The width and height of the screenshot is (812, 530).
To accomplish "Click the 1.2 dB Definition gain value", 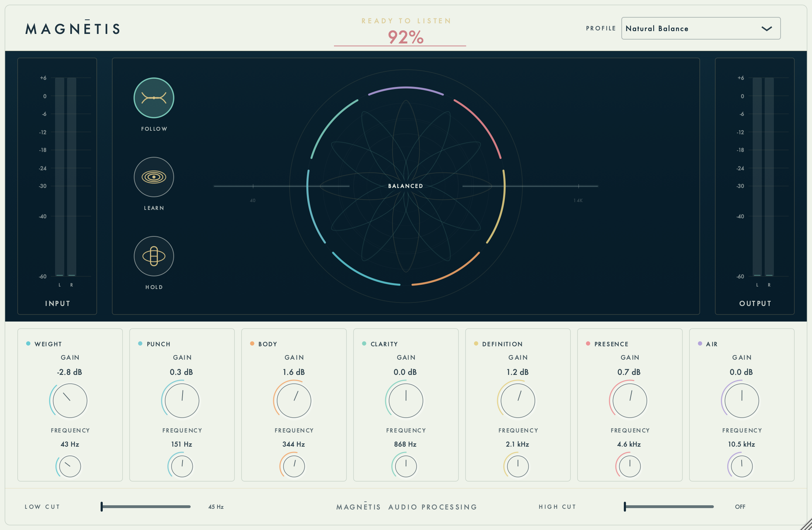I will tap(518, 372).
